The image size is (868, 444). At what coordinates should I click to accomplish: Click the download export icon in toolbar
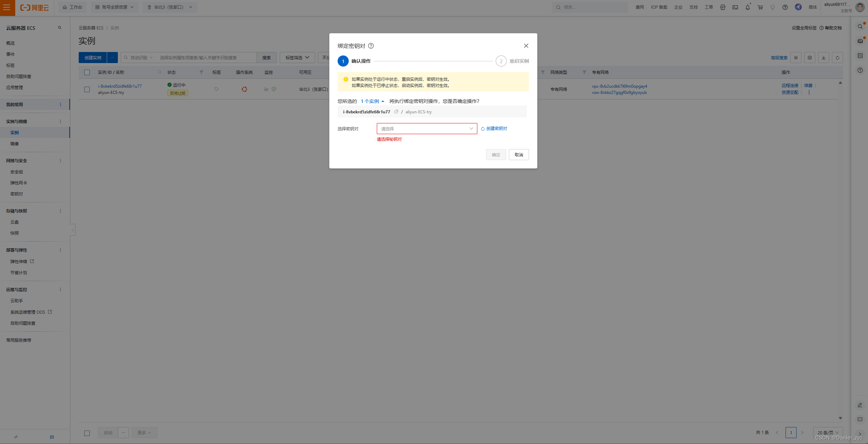tap(823, 58)
